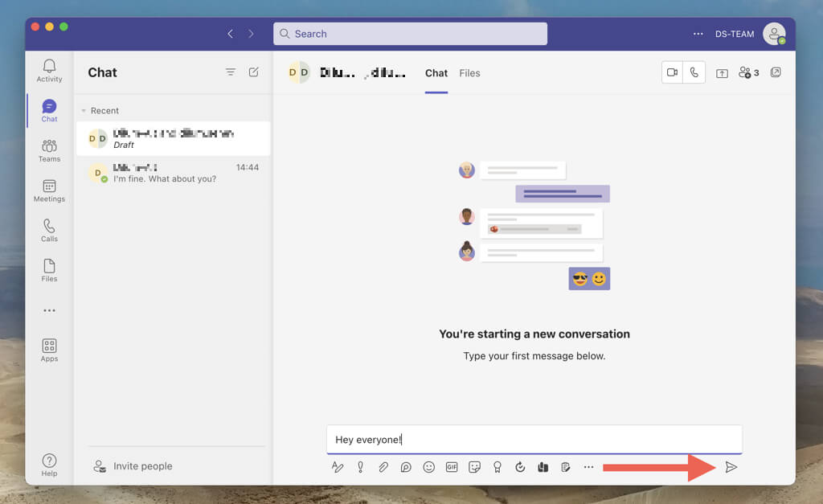Open Apps store in sidebar
This screenshot has height=504, width=823.
coord(49,350)
